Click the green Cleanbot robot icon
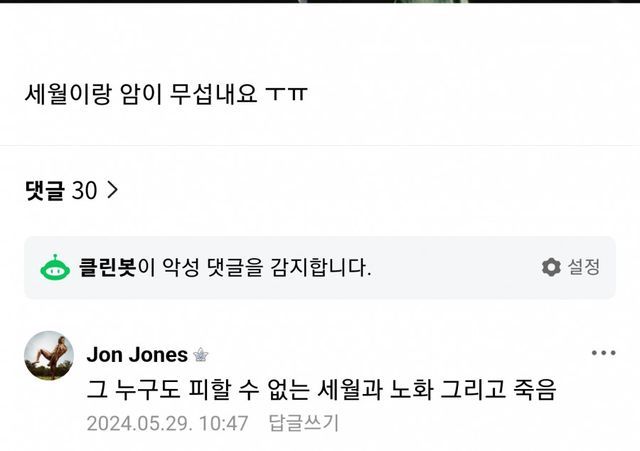 click(54, 267)
